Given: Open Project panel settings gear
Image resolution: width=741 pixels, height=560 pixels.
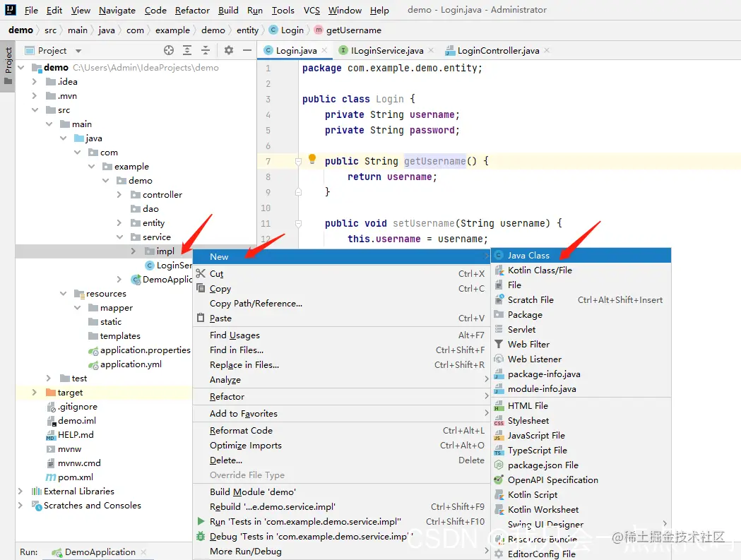Looking at the screenshot, I should click(x=229, y=50).
